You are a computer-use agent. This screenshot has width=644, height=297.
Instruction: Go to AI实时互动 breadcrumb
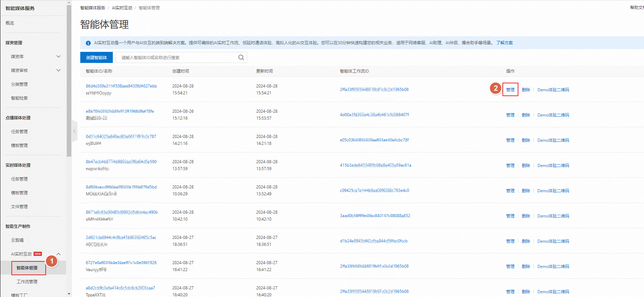[x=122, y=8]
